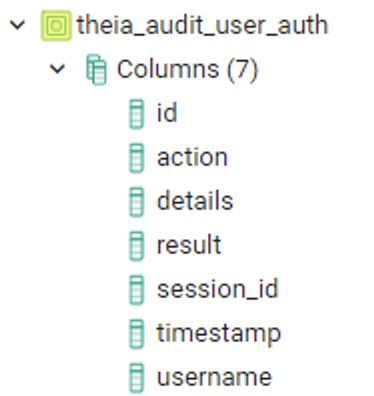This screenshot has height=396, width=374.
Task: Click the details column icon
Action: coord(137,202)
